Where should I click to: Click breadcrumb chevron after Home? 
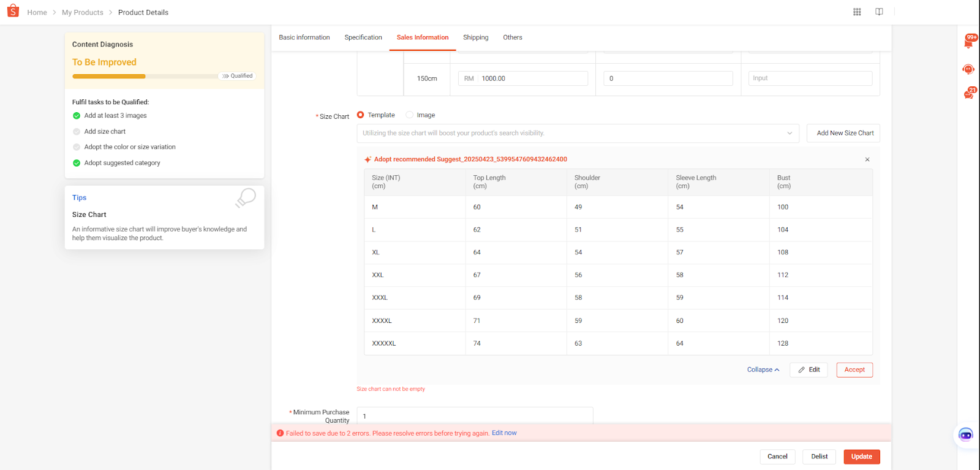click(55, 12)
